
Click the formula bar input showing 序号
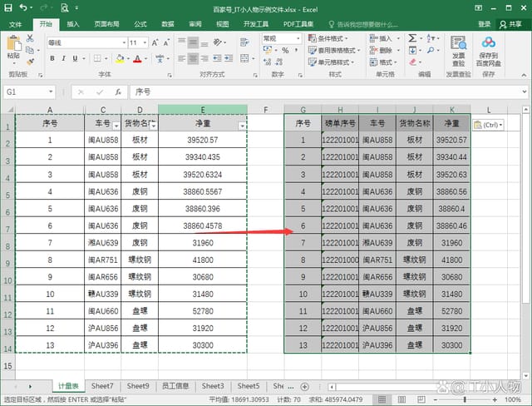click(326, 92)
